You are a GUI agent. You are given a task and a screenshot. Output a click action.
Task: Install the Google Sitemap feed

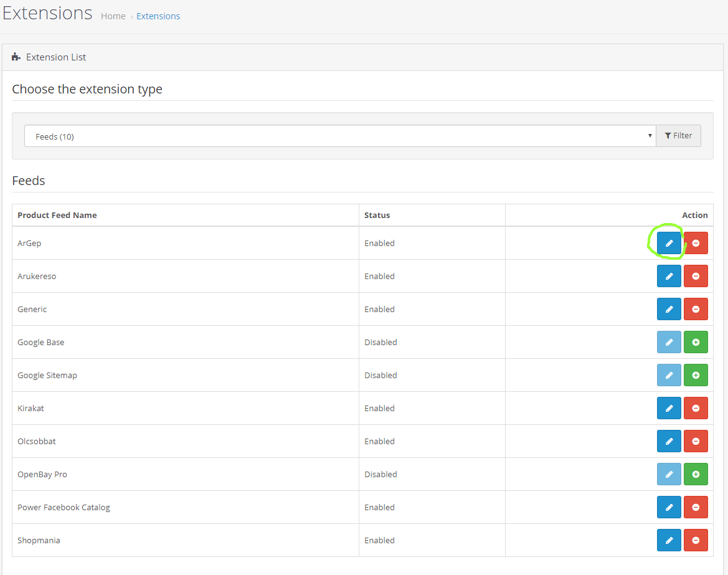(696, 375)
